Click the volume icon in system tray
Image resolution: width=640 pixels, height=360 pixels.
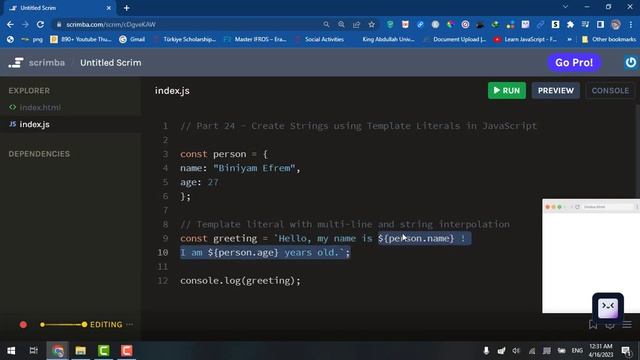[x=516, y=351]
